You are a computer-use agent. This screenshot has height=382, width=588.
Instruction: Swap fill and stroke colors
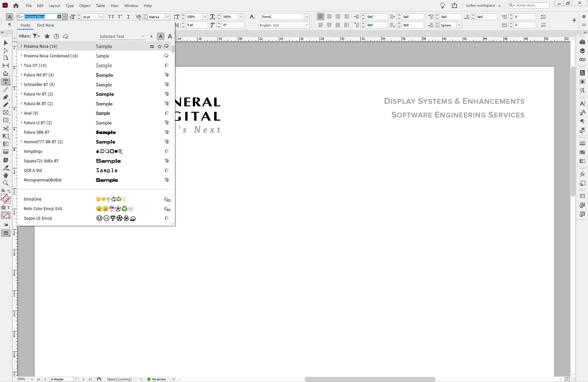[9, 191]
